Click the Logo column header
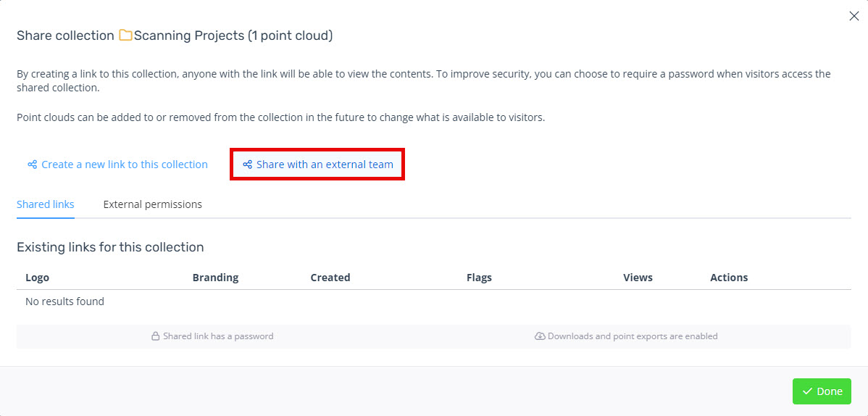 click(37, 278)
